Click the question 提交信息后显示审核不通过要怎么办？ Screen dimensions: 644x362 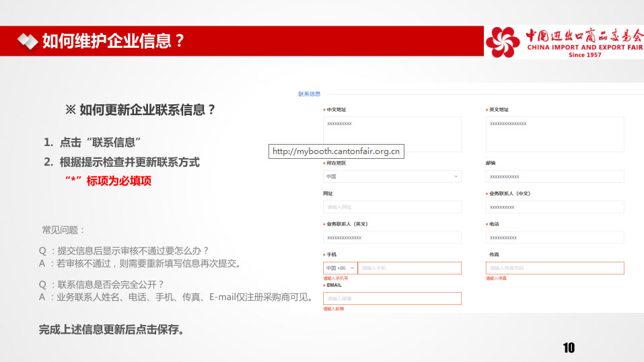(133, 251)
